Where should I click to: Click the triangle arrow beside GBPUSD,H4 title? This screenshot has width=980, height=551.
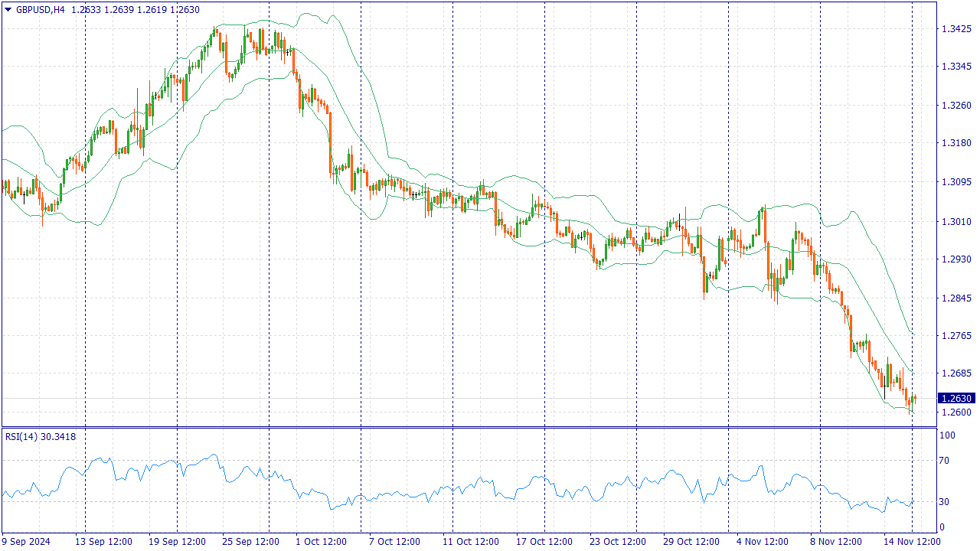tap(8, 9)
